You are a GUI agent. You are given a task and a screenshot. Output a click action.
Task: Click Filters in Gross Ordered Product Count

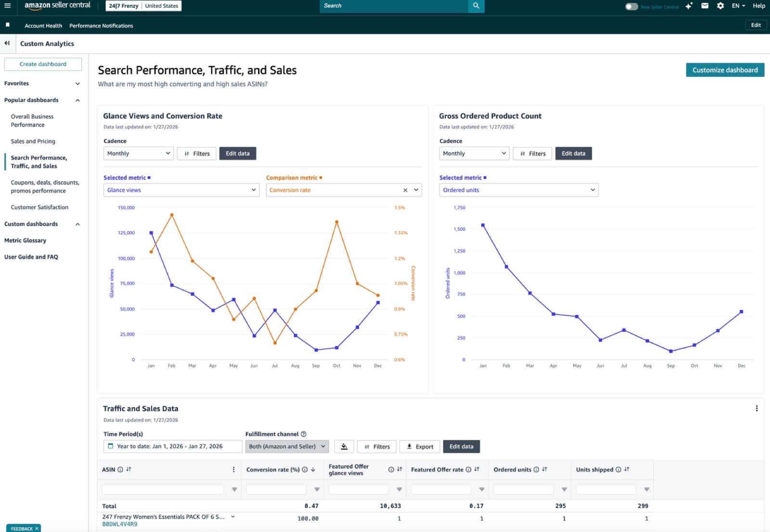point(532,153)
